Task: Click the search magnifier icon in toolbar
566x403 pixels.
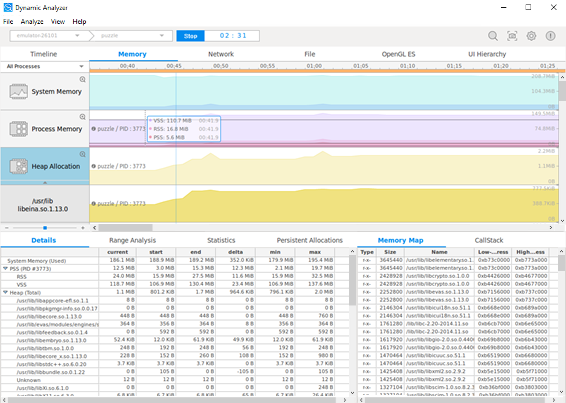Action: point(493,36)
